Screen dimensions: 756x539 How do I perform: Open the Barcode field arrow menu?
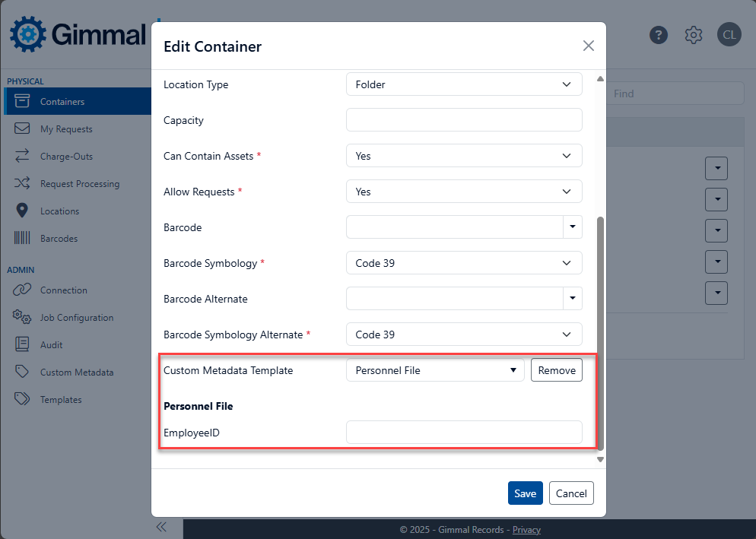[572, 227]
